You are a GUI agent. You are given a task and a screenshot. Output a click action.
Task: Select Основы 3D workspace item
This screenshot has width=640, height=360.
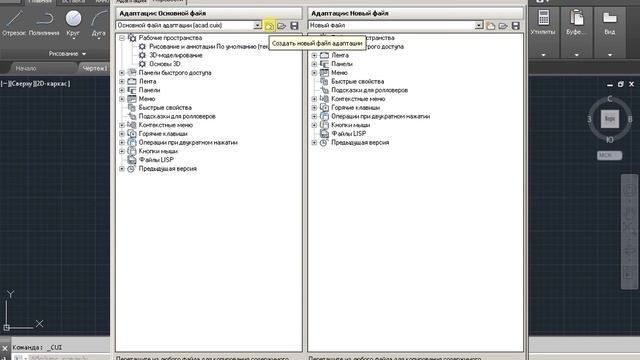point(164,64)
